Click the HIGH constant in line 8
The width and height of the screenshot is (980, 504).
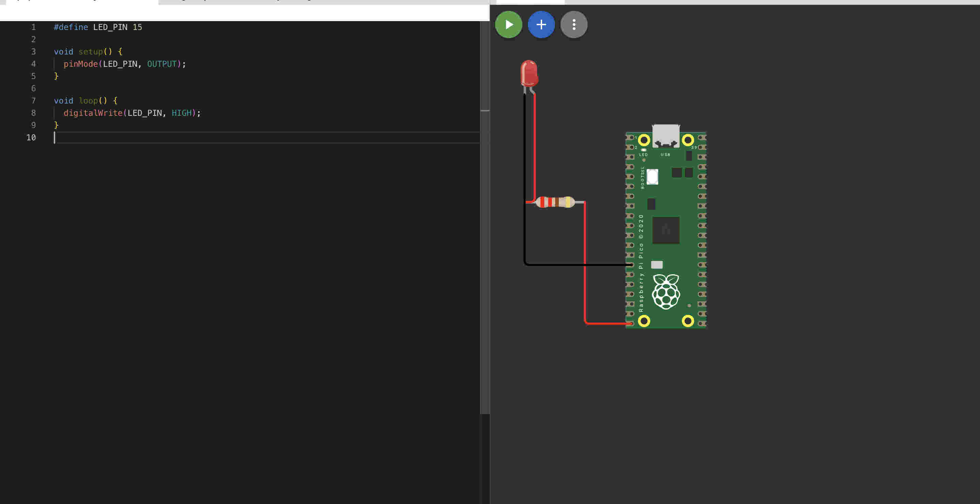click(181, 113)
